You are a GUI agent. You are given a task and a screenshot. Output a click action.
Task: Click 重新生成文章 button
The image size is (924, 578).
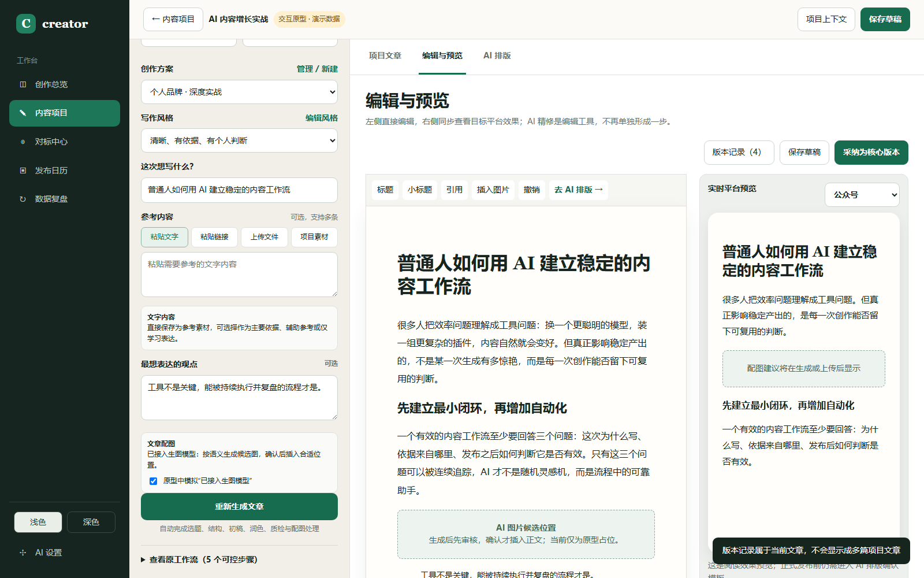(x=239, y=506)
